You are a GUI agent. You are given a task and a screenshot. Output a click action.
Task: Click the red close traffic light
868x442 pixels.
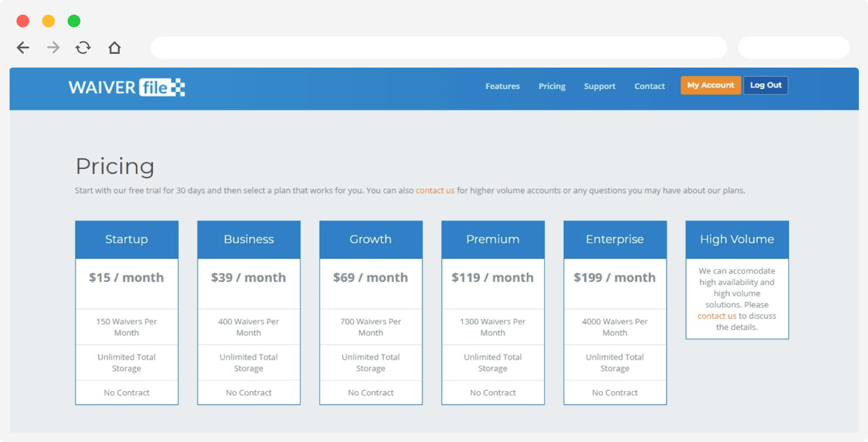[x=23, y=21]
